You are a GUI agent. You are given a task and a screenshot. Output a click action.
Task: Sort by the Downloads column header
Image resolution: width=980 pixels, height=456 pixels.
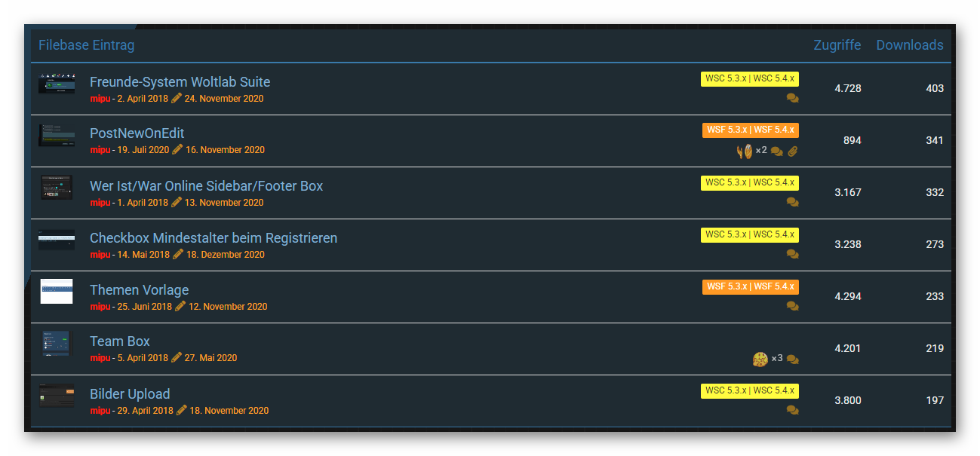(x=909, y=45)
